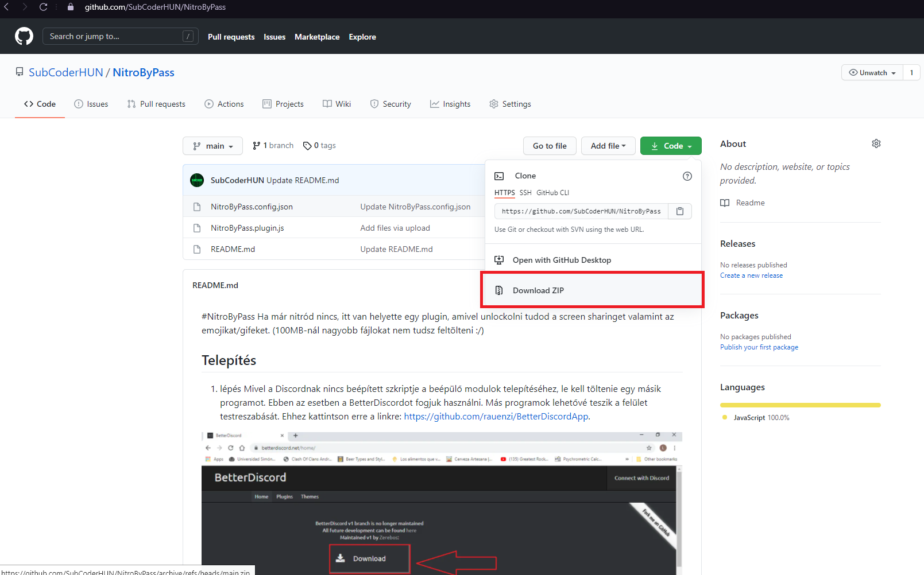Open the GitHub homepage logo
924x575 pixels.
point(24,36)
